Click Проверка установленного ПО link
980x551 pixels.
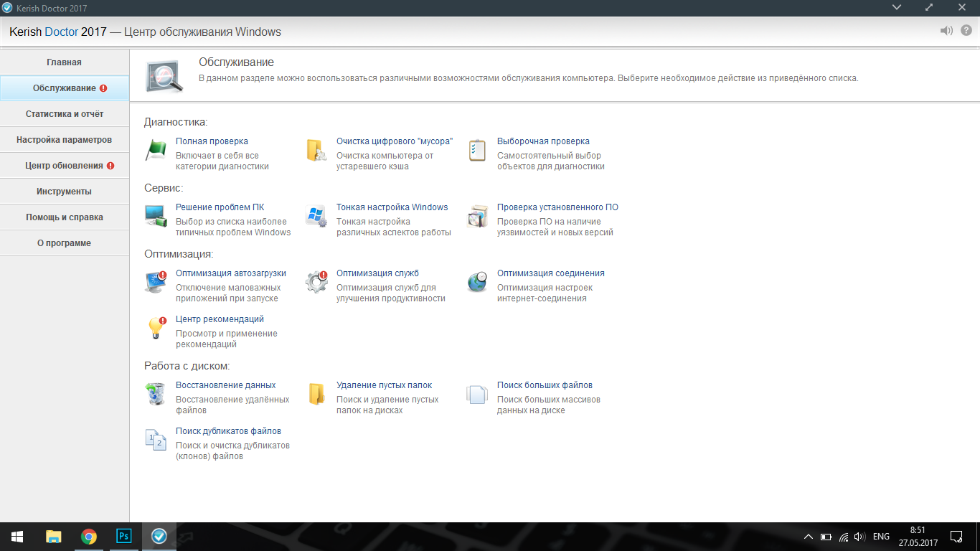(x=557, y=207)
